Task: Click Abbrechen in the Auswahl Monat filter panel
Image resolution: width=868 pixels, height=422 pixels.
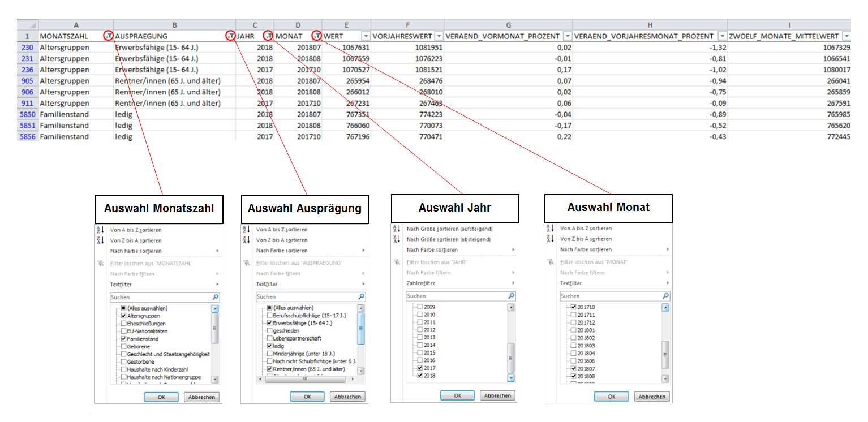Action: point(652,397)
